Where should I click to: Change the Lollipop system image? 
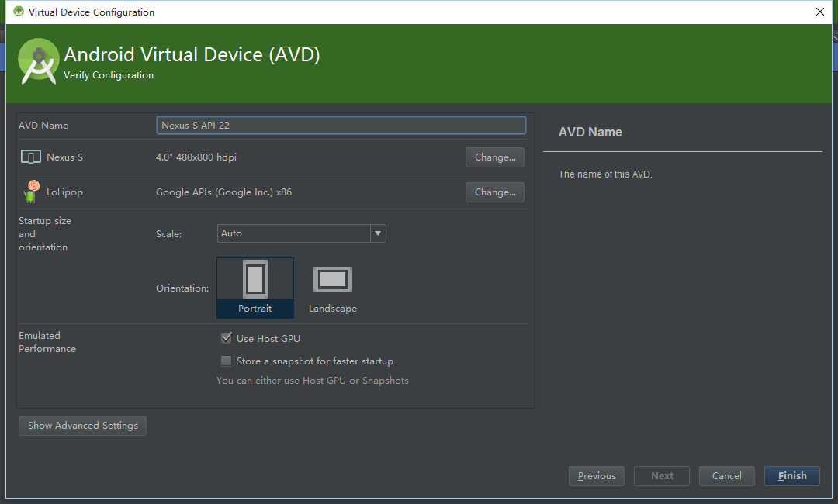click(495, 192)
